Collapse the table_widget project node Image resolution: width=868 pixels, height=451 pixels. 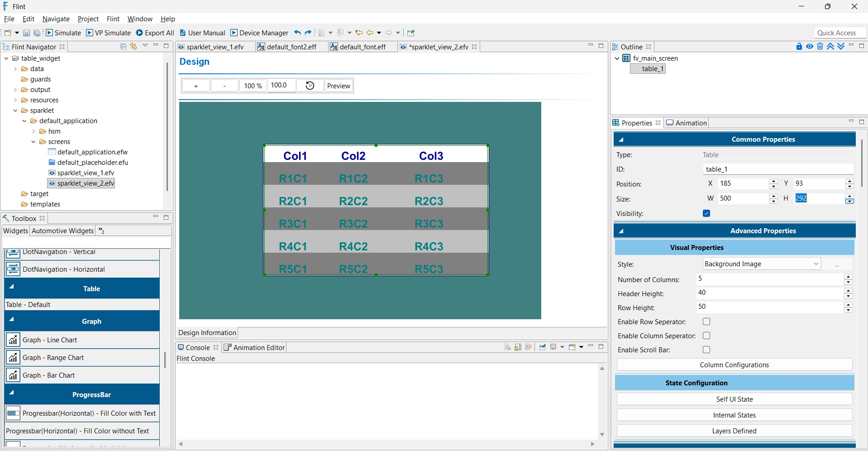pyautogui.click(x=6, y=58)
